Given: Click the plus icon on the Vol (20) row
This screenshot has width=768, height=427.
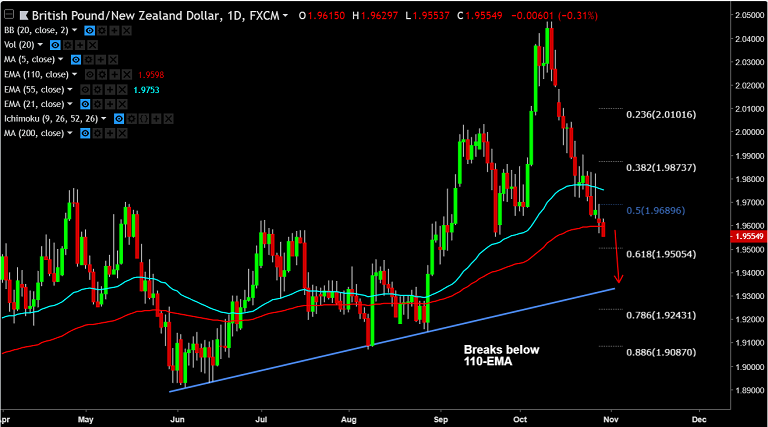Looking at the screenshot, I should (x=80, y=45).
